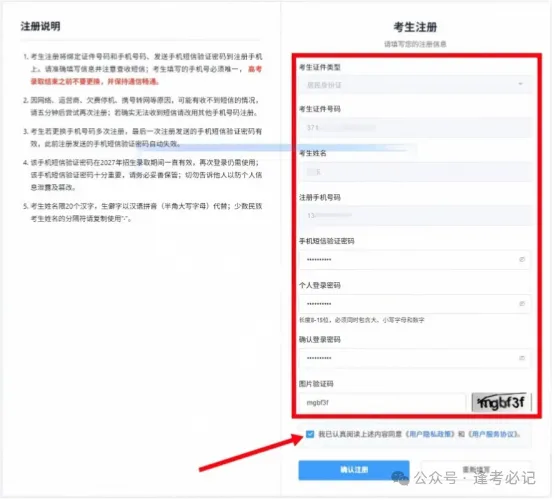This screenshot has height=500, width=554.
Task: Open the 用户隐私政策 link
Action: coord(431,434)
